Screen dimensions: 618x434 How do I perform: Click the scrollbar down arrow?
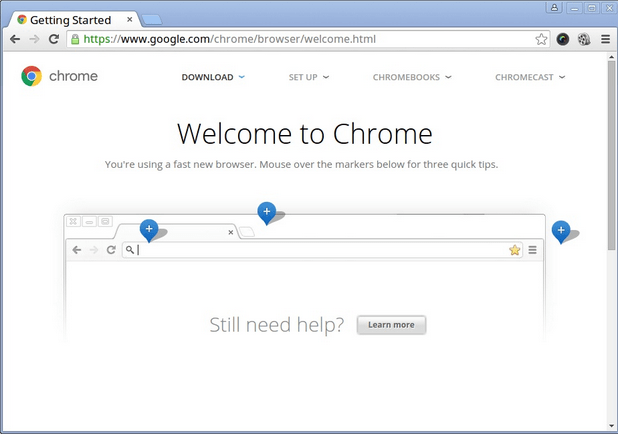[x=611, y=426]
